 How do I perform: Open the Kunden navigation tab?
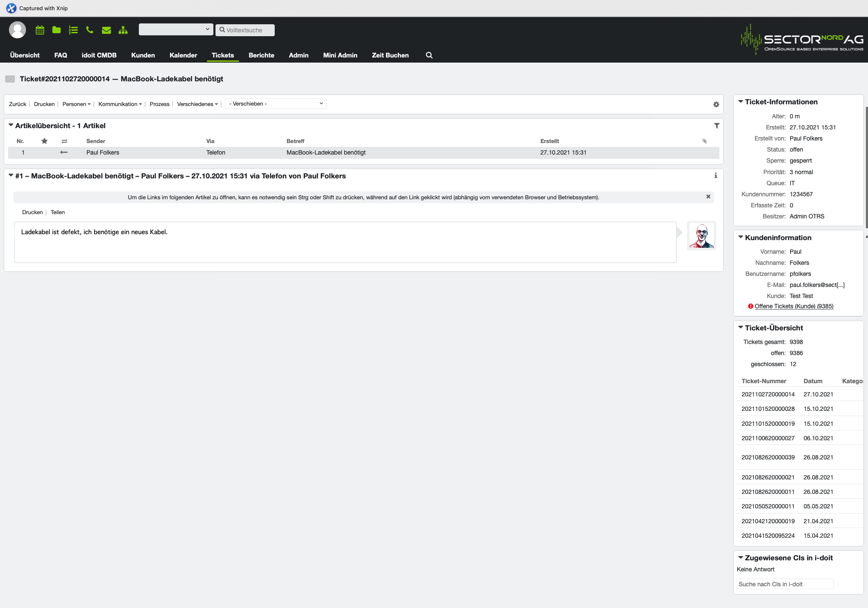[143, 55]
